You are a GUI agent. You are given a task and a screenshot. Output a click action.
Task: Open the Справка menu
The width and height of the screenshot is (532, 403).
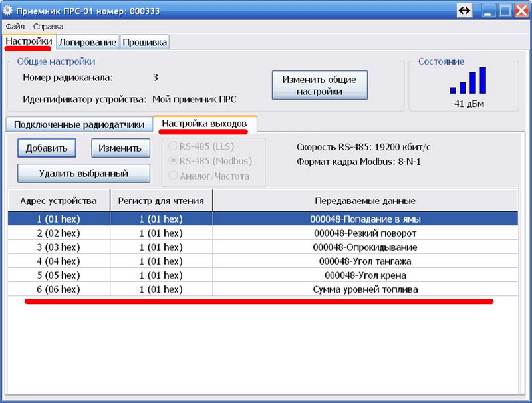48,26
